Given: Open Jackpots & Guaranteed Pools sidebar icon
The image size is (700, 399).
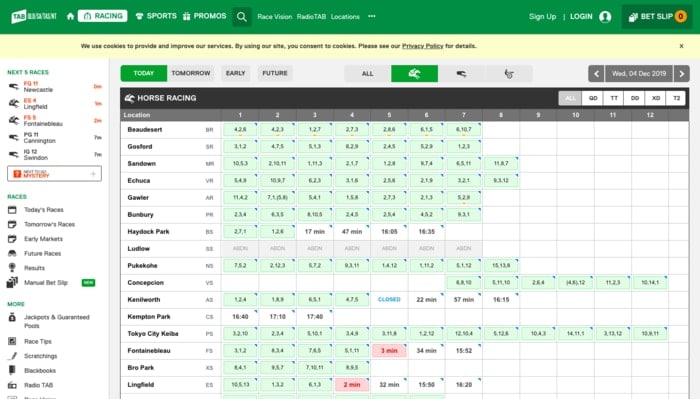Looking at the screenshot, I should [12, 317].
